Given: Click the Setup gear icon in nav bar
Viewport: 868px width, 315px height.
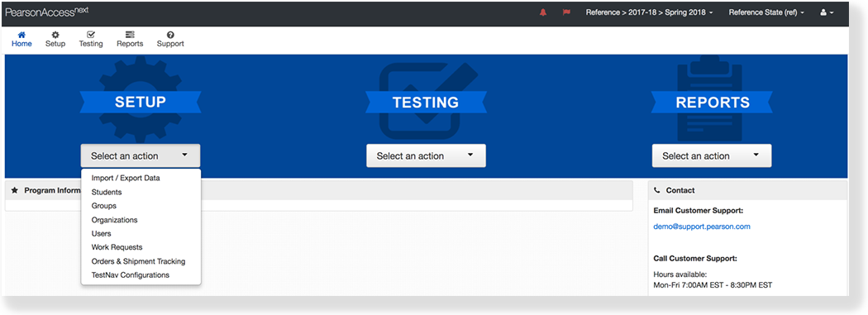Looking at the screenshot, I should pos(55,35).
